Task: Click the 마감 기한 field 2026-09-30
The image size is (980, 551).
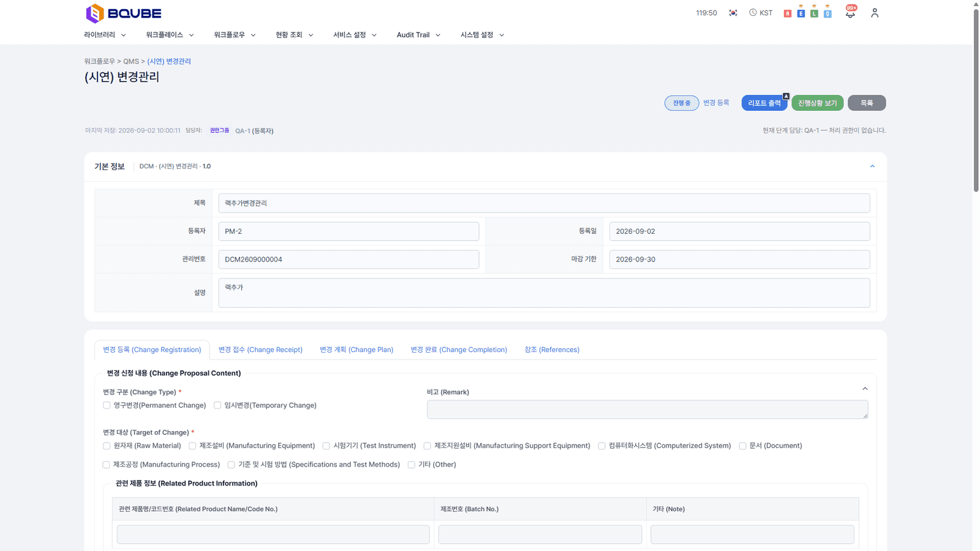Action: (739, 260)
